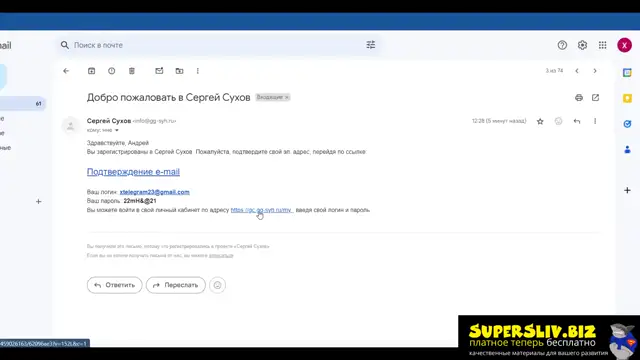Click the Подтверждение e-mail link
Screen dimensions: 640x360
click(x=133, y=172)
